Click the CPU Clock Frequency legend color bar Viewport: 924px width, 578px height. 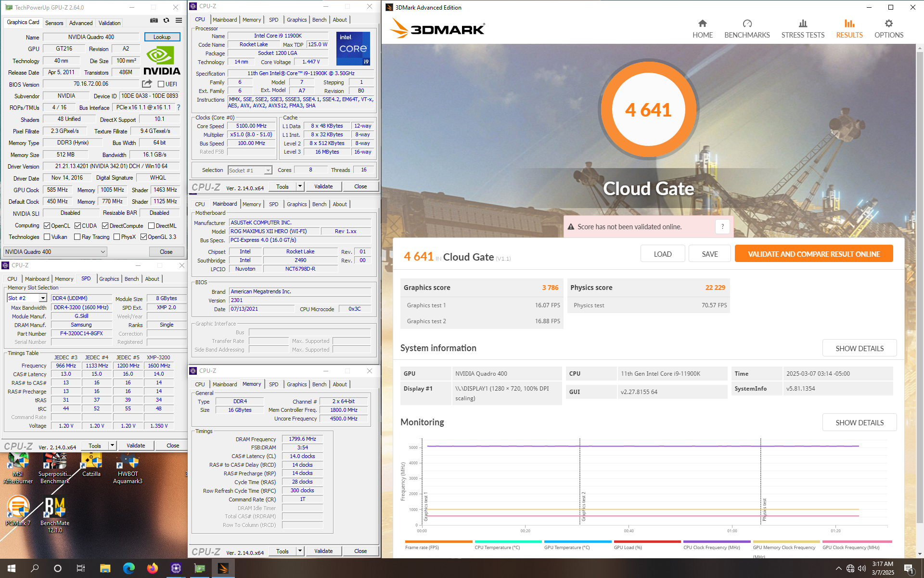[717, 541]
